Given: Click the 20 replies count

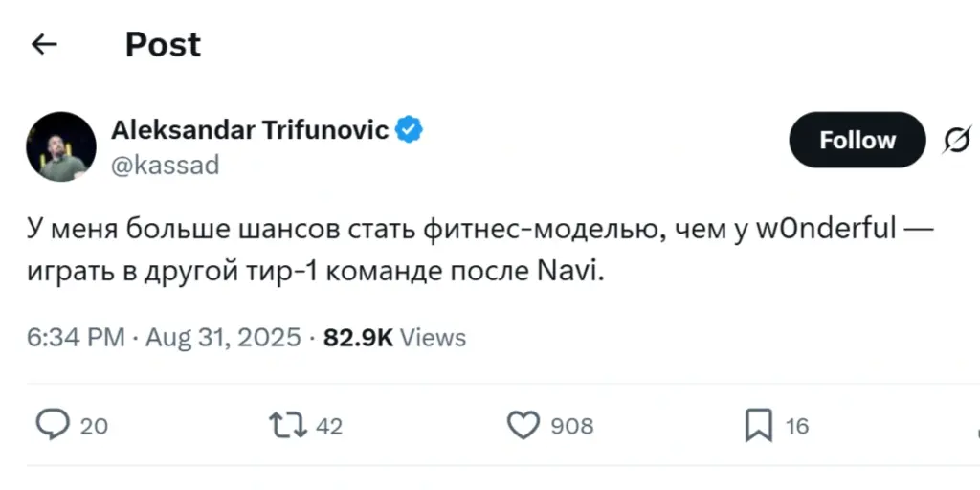Looking at the screenshot, I should 94,426.
